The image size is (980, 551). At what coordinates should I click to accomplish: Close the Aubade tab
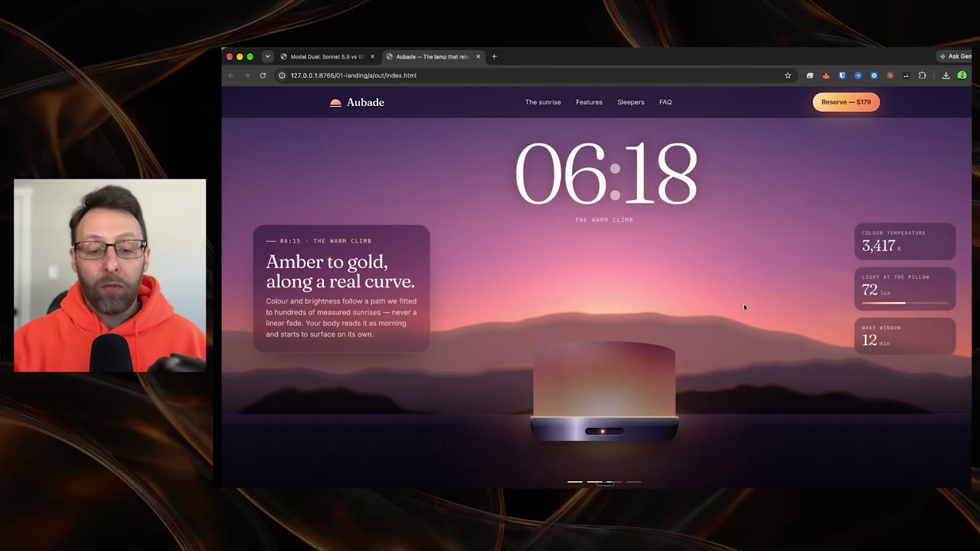click(478, 56)
